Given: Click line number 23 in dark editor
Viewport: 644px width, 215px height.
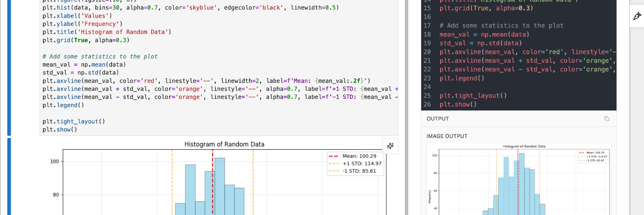Looking at the screenshot, I should [x=427, y=78].
